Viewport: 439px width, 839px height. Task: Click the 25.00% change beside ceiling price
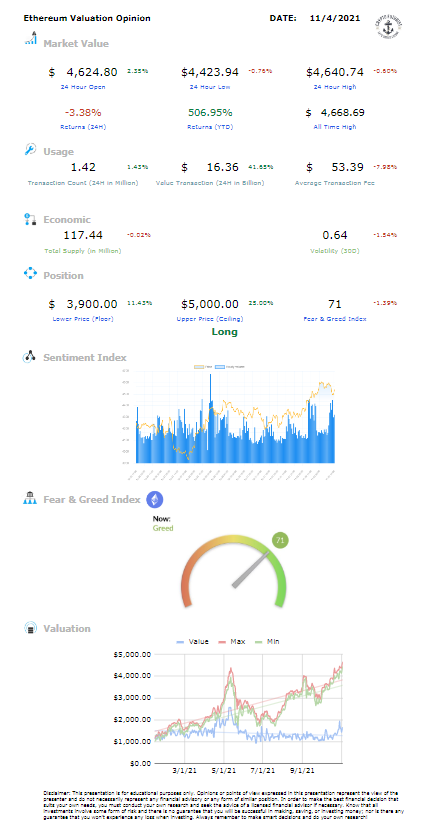(261, 303)
